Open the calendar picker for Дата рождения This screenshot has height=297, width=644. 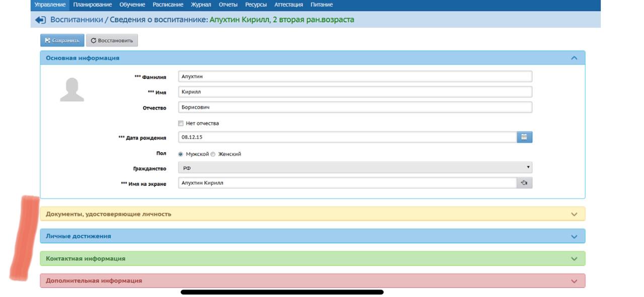pyautogui.click(x=524, y=137)
